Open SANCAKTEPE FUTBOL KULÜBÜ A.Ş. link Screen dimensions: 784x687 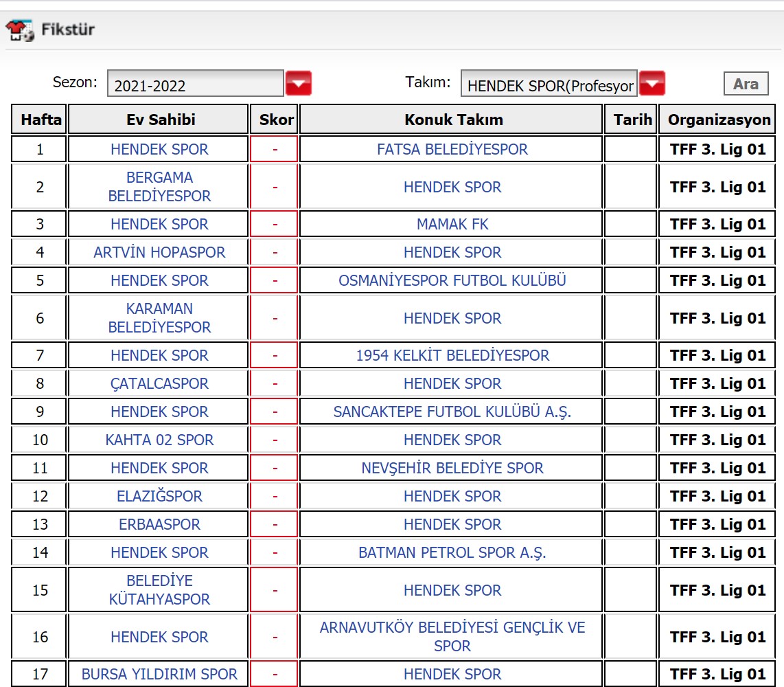click(452, 412)
